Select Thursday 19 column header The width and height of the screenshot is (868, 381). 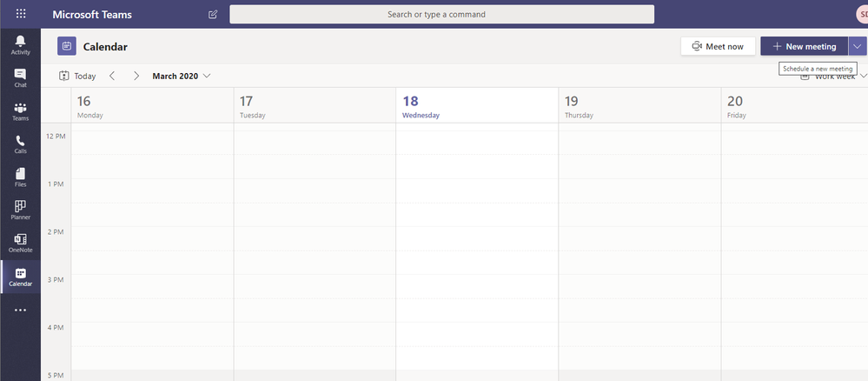639,106
